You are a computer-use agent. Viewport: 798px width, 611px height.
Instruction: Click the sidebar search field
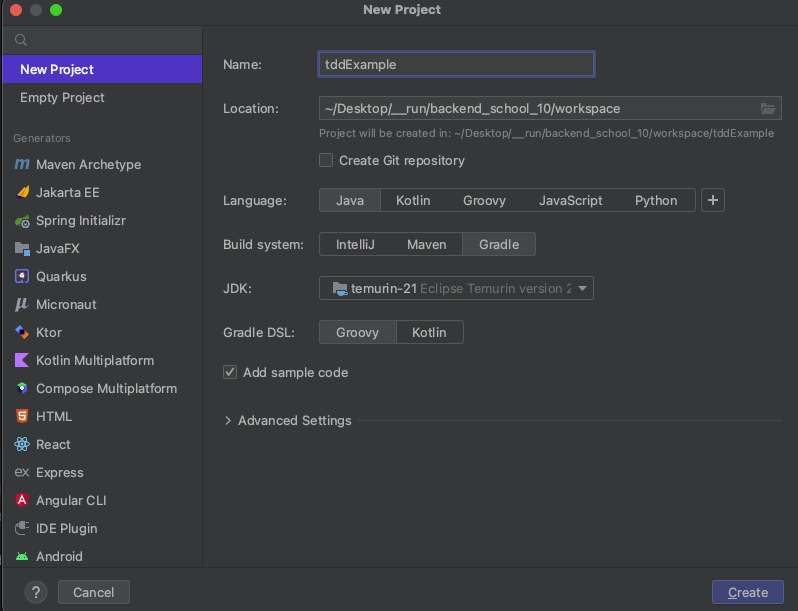point(102,40)
